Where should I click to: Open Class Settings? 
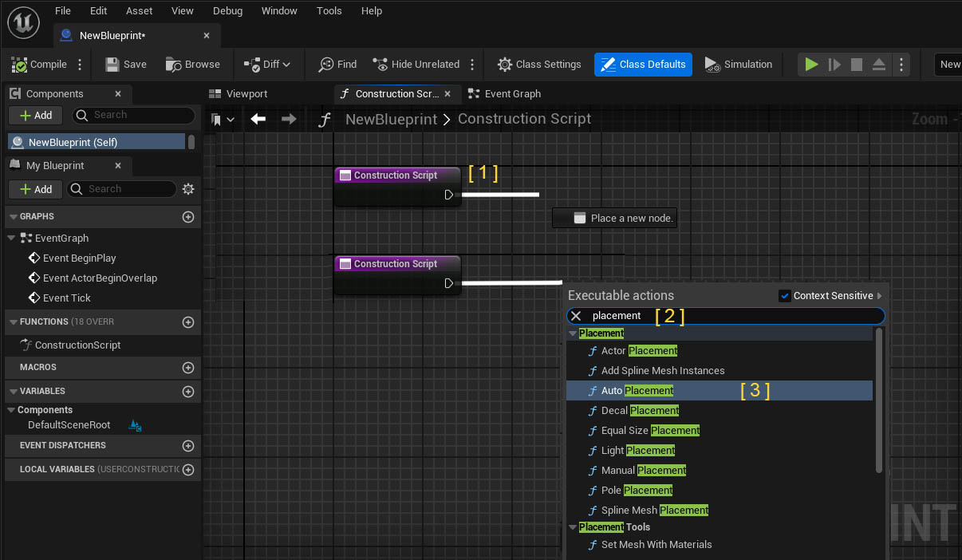point(539,65)
